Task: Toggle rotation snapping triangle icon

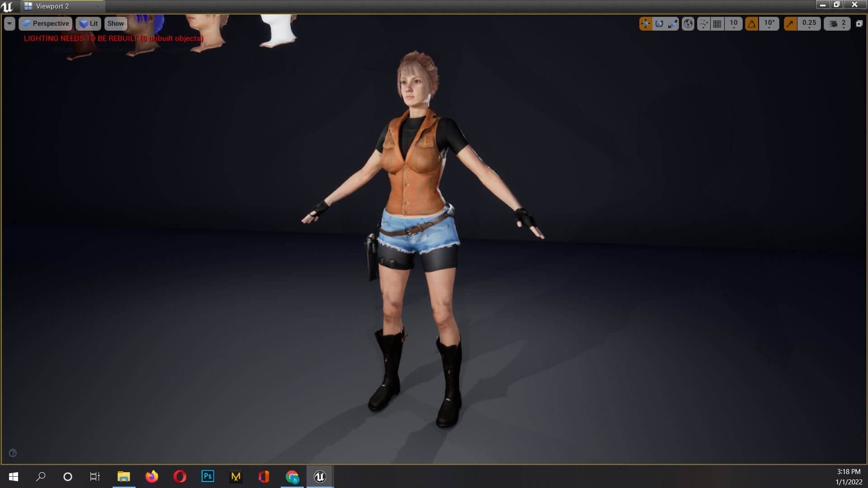Action: (x=751, y=23)
